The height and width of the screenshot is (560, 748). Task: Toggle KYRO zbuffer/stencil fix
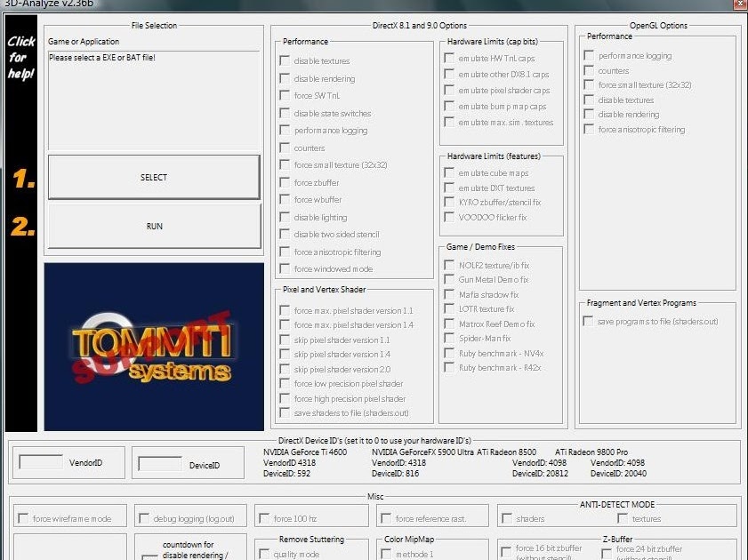coord(449,202)
